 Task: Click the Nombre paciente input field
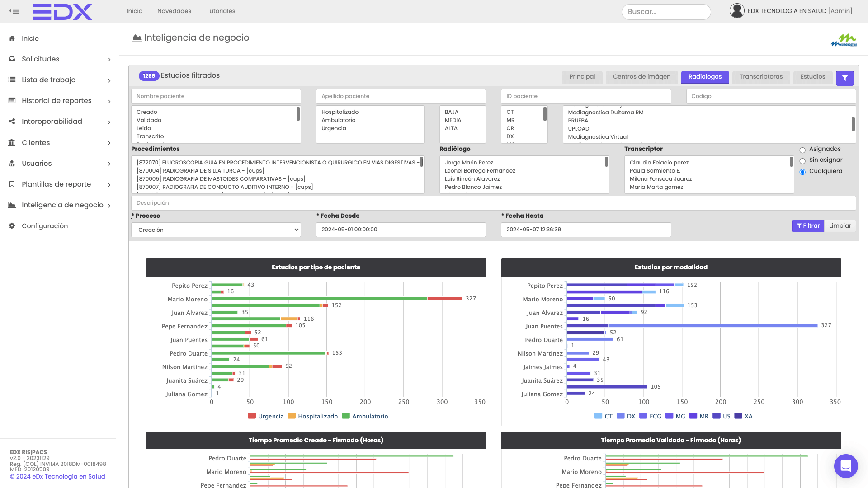(x=216, y=96)
